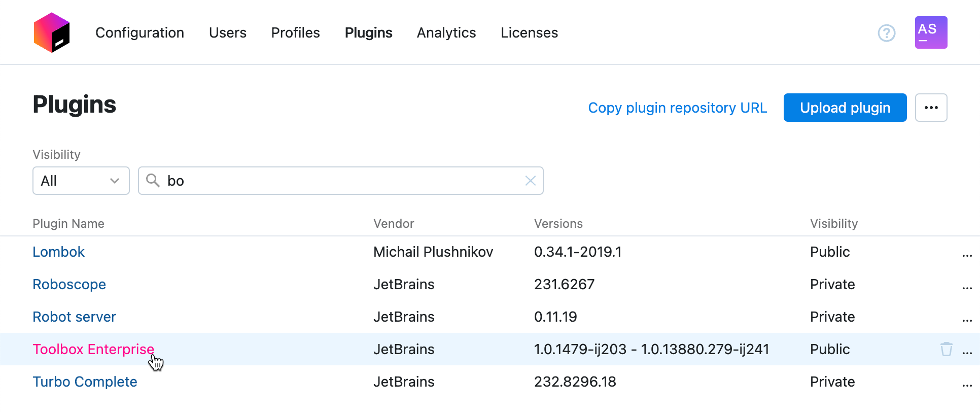980x413 pixels.
Task: Click the Visibility column header
Action: coord(834,224)
